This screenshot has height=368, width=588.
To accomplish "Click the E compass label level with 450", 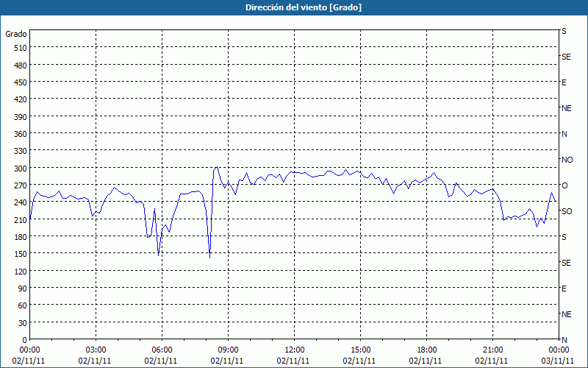I will [x=564, y=82].
